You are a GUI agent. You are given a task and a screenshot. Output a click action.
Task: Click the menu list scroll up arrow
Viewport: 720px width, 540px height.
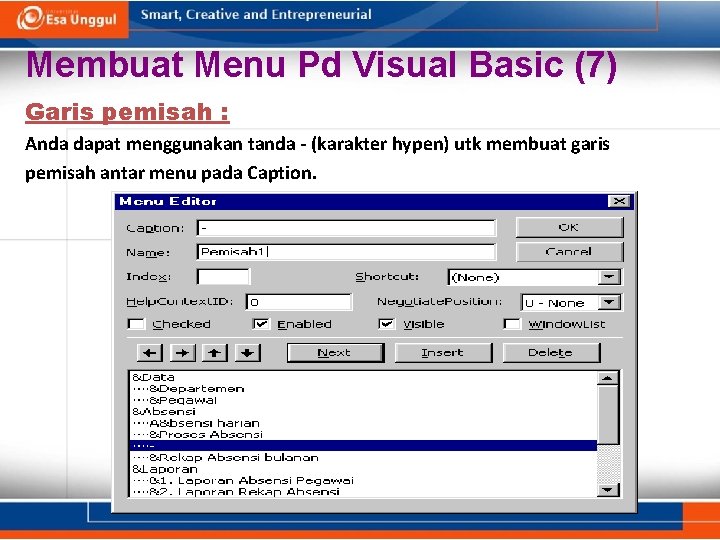click(x=608, y=378)
